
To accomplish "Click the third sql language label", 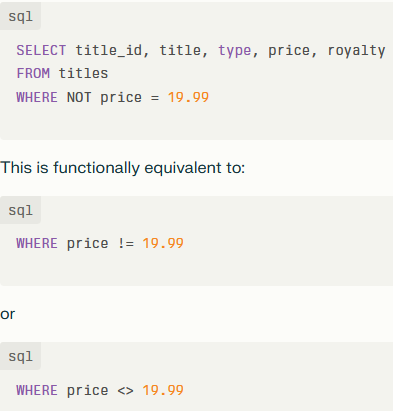I will click(20, 356).
